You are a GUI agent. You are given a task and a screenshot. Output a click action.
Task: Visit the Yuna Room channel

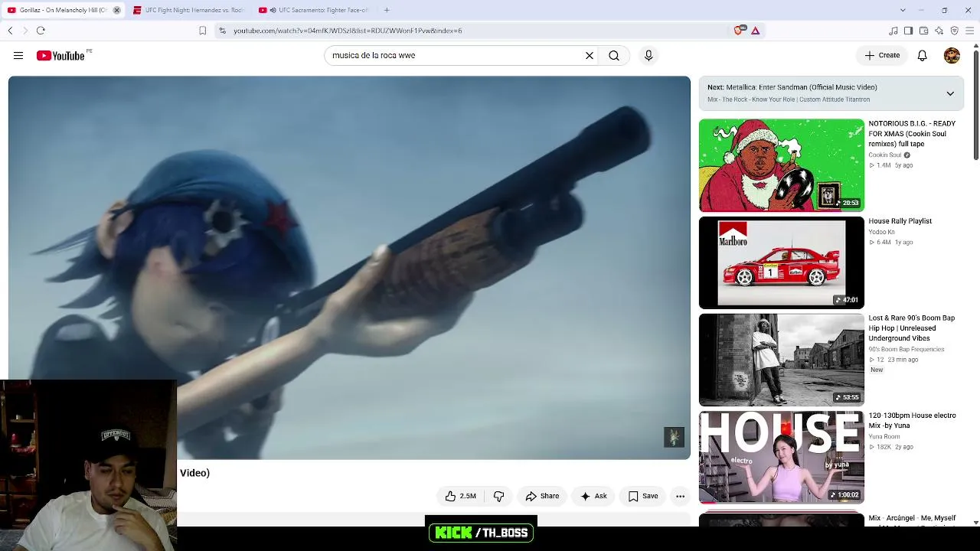click(884, 437)
